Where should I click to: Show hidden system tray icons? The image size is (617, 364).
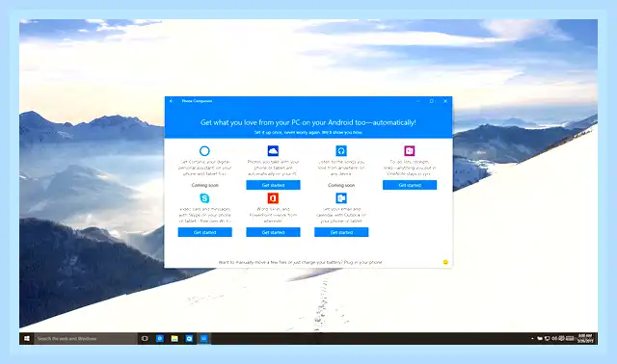point(532,338)
